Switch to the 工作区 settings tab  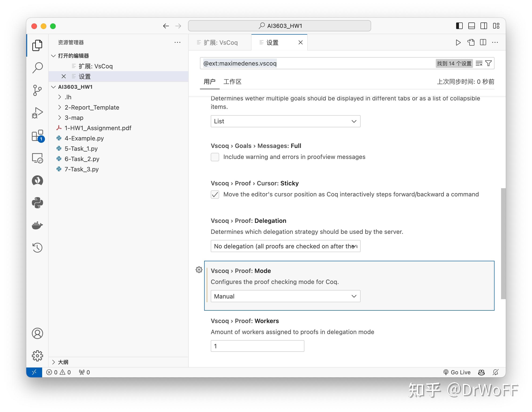232,81
